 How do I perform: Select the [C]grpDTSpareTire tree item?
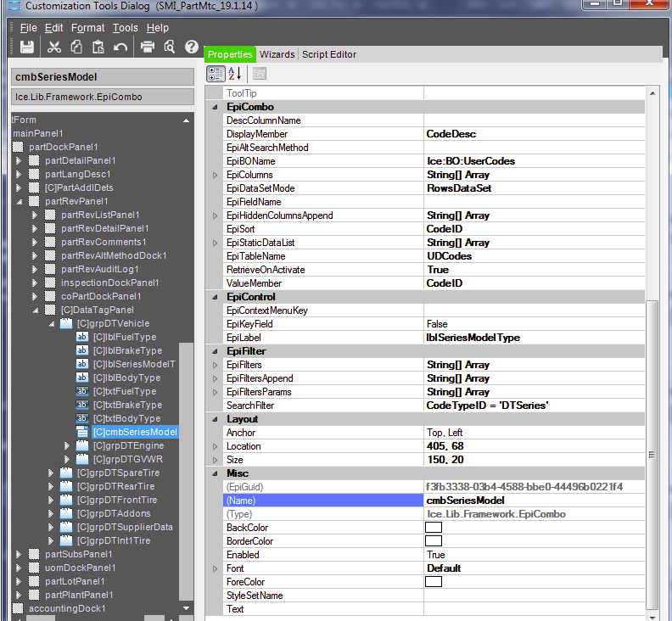tap(117, 473)
